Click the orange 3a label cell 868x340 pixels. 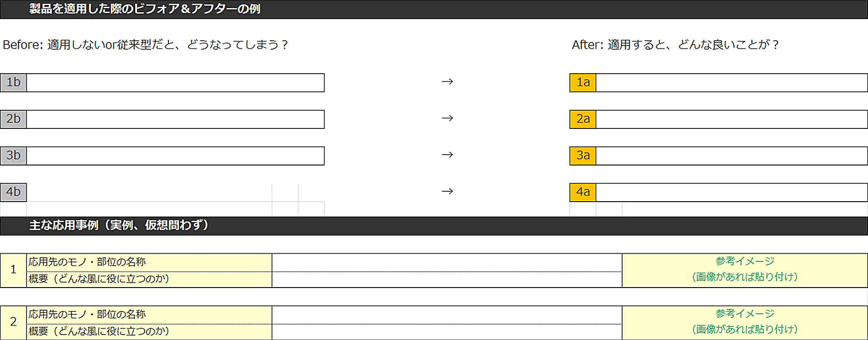point(583,156)
